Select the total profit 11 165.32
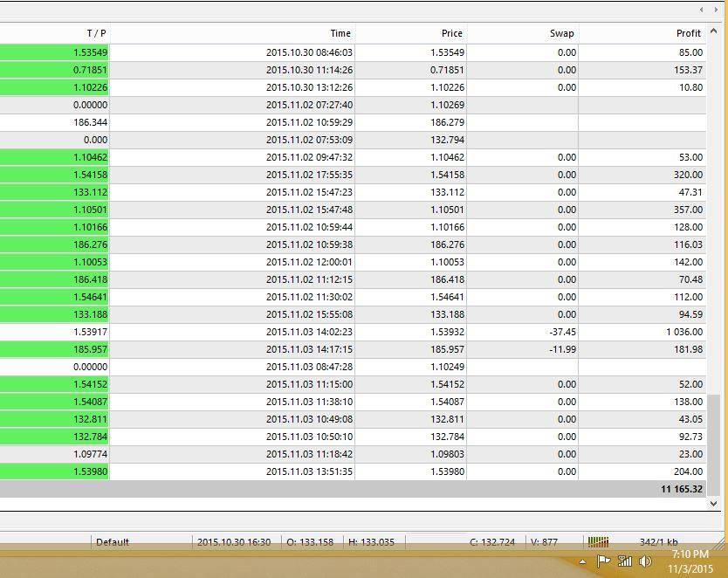The height and width of the screenshot is (578, 728). pos(682,489)
